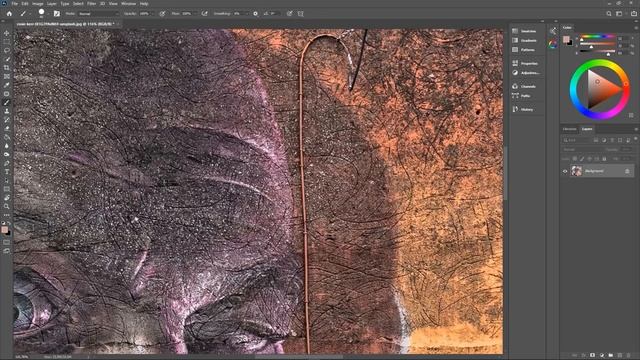Select the Spot Healing Brush tool

(x=7, y=94)
